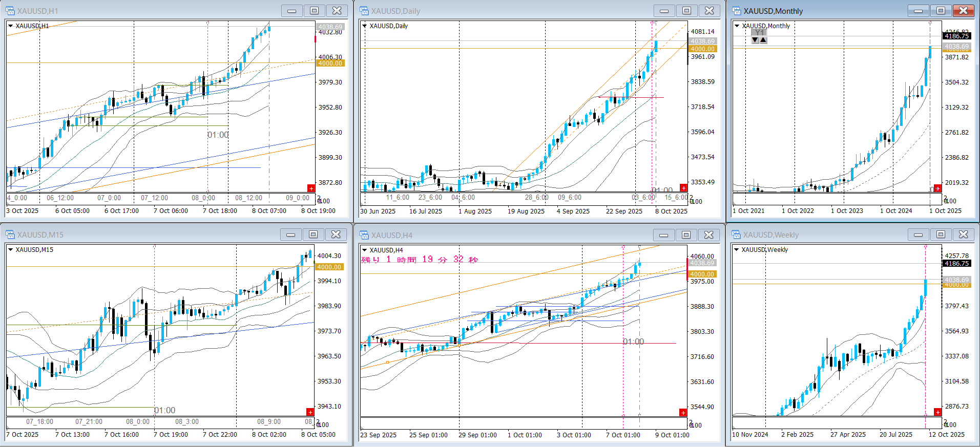Maximize the XAUUSD,Monthly chart window
Viewport: 980px width, 447px height.
(x=941, y=11)
